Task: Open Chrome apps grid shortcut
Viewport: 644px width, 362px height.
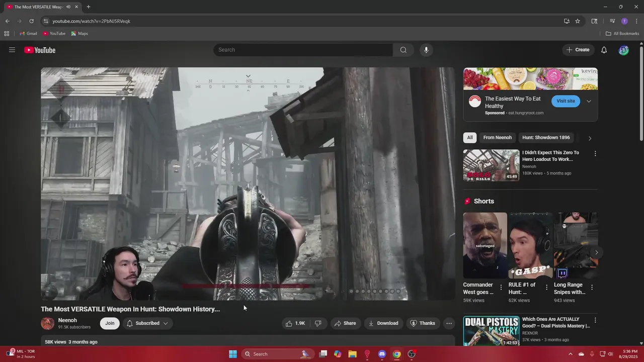Action: click(x=7, y=34)
